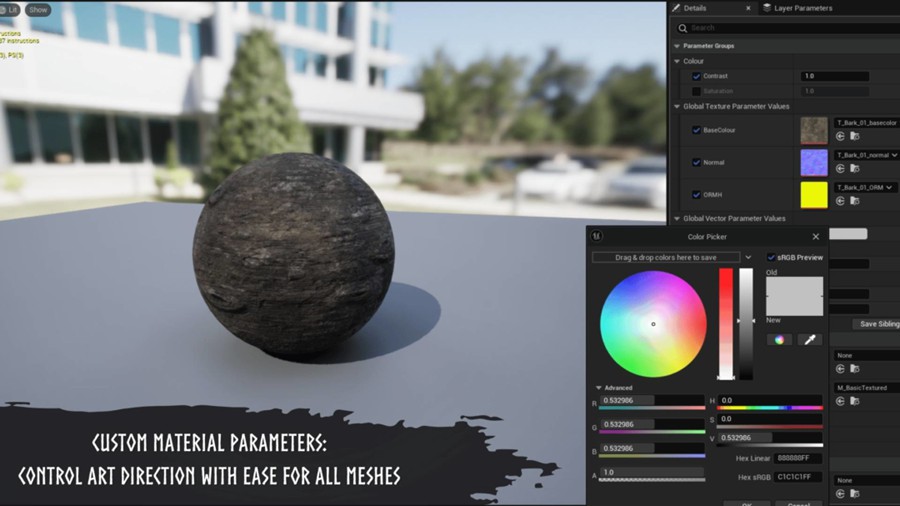This screenshot has width=900, height=506.
Task: Click the center of the color wheel
Action: pyautogui.click(x=653, y=324)
